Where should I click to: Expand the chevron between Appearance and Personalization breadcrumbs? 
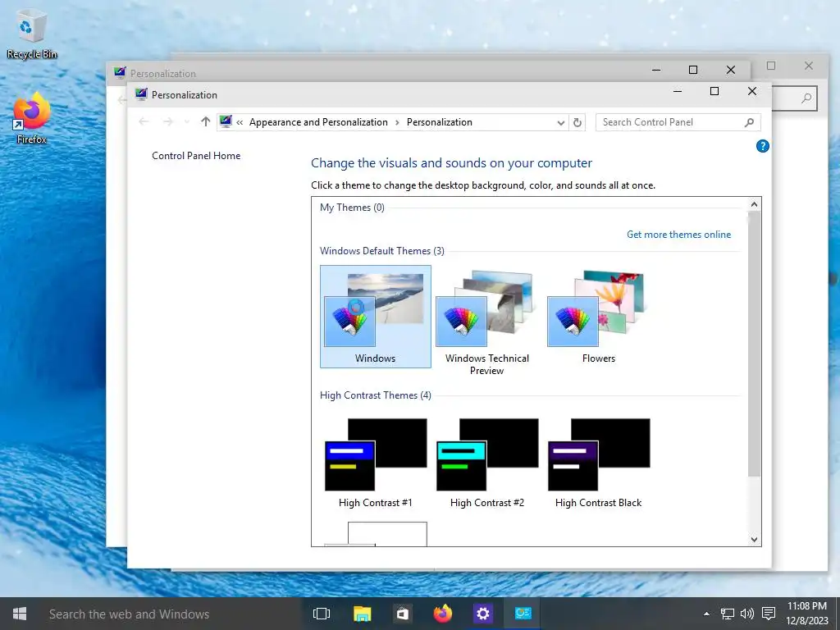[397, 123]
